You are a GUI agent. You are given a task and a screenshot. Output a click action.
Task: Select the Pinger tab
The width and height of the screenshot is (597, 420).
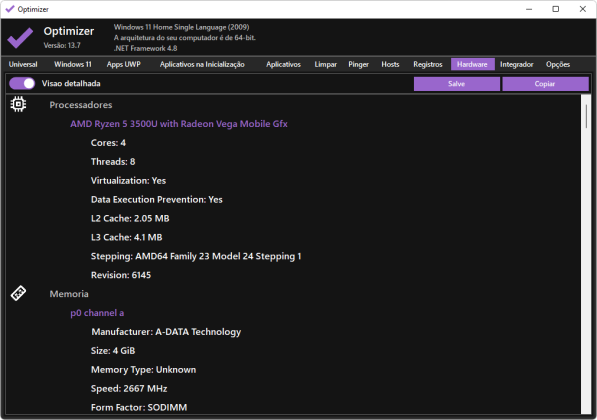pyautogui.click(x=358, y=64)
